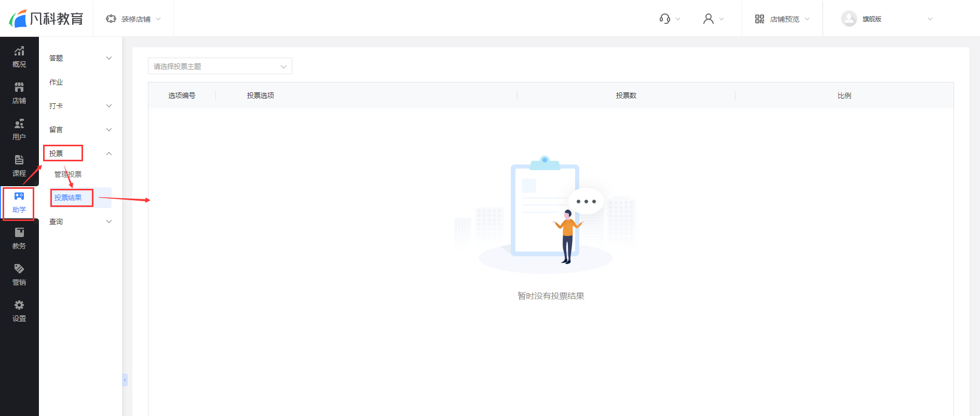Viewport: 980px width, 416px height.
Task: Open the customer service headset icon
Action: click(665, 19)
